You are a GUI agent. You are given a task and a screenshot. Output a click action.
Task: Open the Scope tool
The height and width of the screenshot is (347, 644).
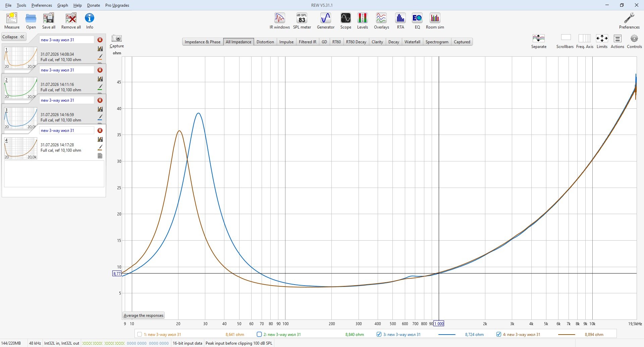(346, 20)
